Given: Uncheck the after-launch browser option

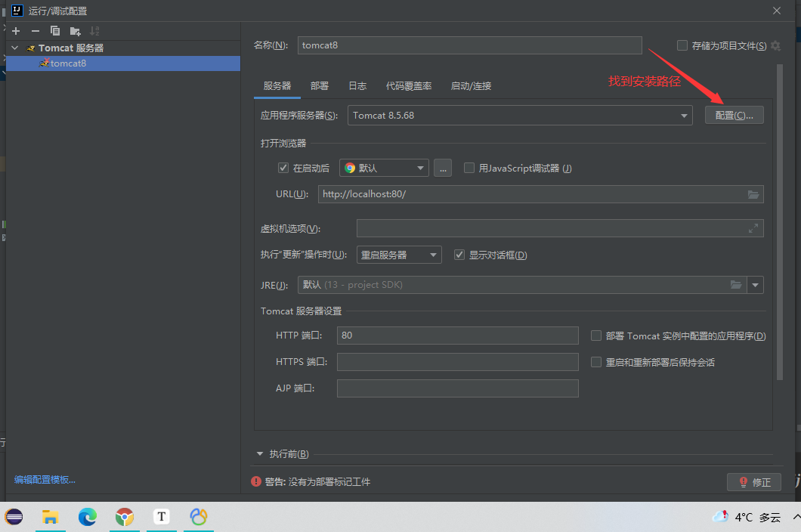Looking at the screenshot, I should 283,168.
